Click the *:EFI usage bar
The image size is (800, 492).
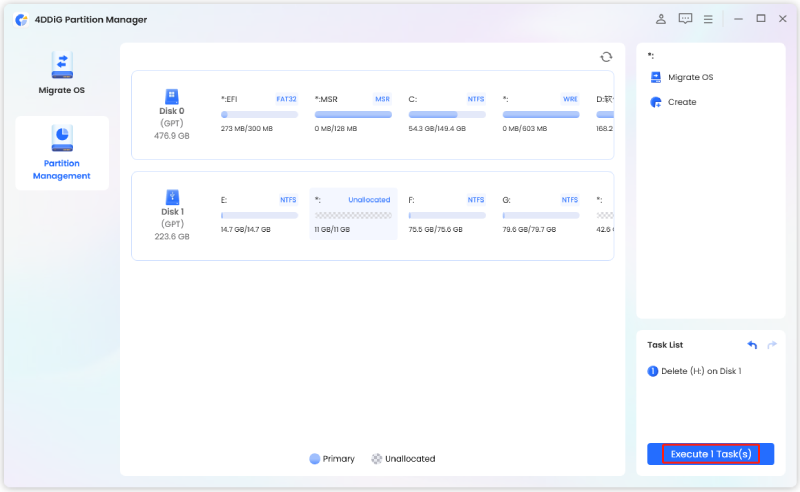pyautogui.click(x=259, y=115)
